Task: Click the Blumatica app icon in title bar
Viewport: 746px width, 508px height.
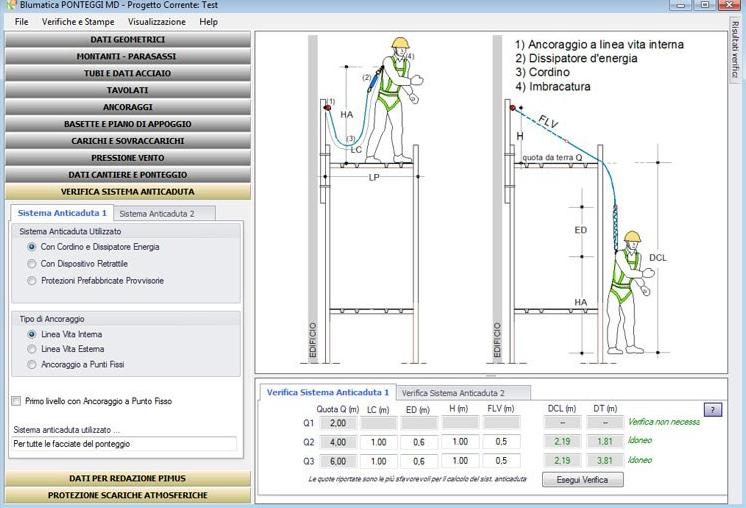Action: [9, 5]
